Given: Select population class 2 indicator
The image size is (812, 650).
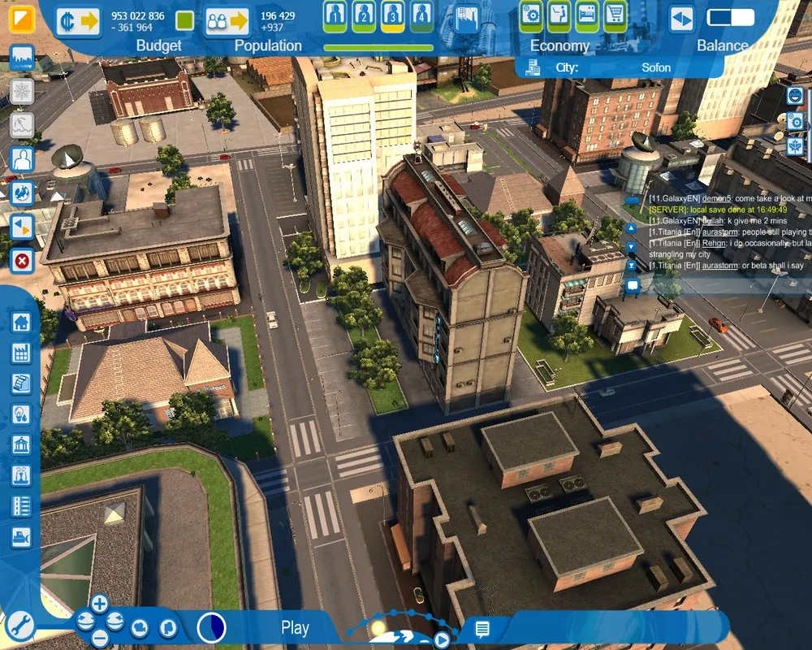Looking at the screenshot, I should pyautogui.click(x=364, y=16).
